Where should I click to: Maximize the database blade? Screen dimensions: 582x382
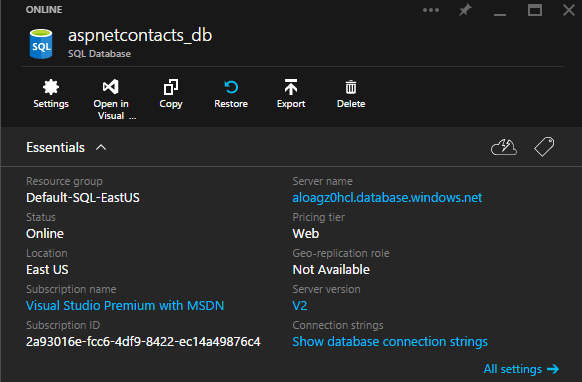[x=535, y=10]
